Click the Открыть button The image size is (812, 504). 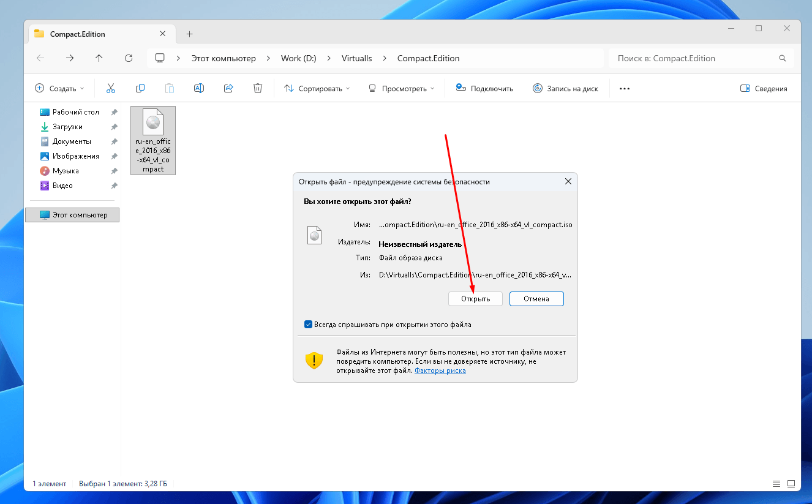pos(476,299)
